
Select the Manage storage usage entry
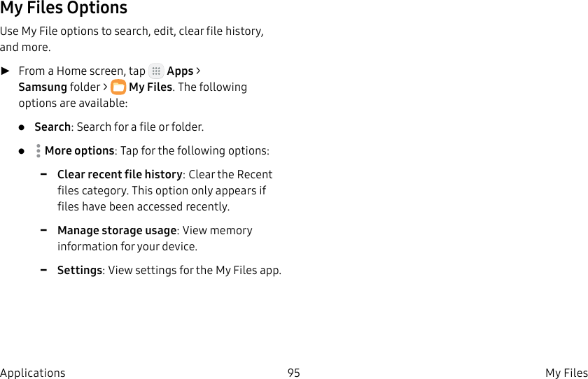tap(117, 231)
